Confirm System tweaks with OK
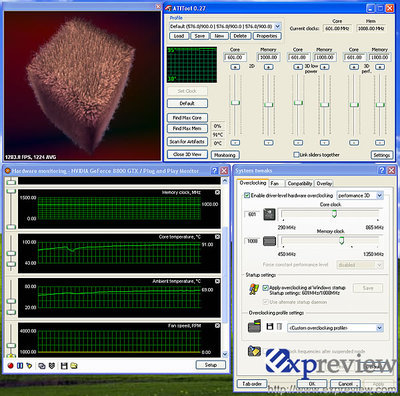400x396 pixels. pos(312,384)
